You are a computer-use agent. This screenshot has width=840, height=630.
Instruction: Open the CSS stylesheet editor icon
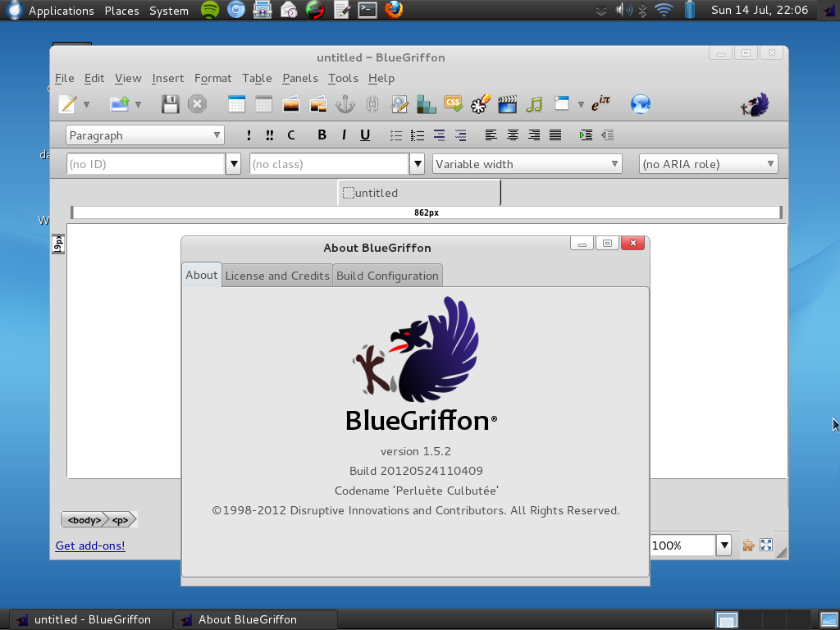[453, 103]
